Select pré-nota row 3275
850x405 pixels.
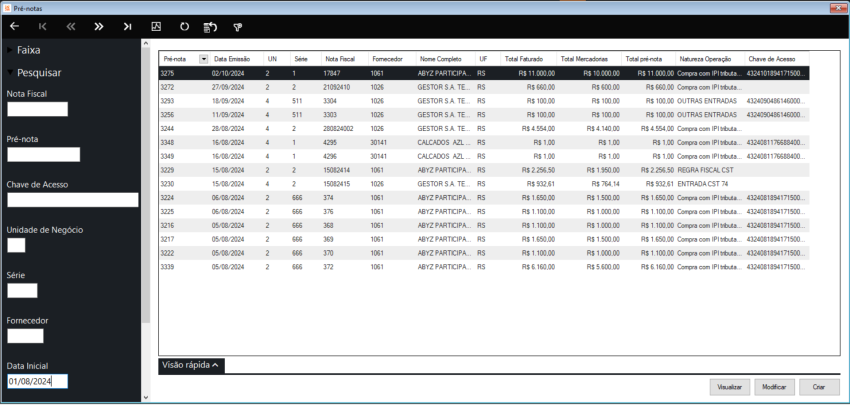pyautogui.click(x=484, y=73)
